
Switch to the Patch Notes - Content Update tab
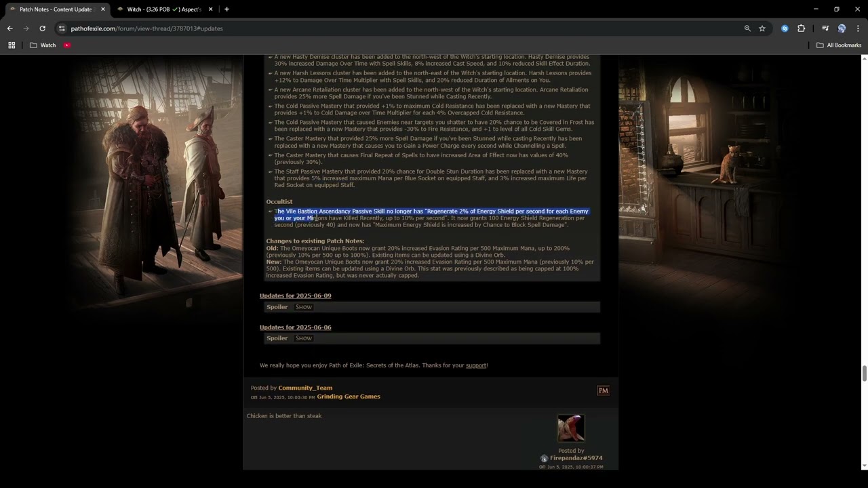(56, 9)
